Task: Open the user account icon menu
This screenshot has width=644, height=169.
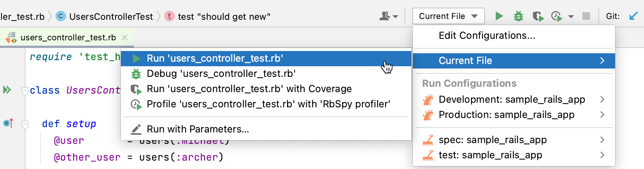Action: point(388,16)
